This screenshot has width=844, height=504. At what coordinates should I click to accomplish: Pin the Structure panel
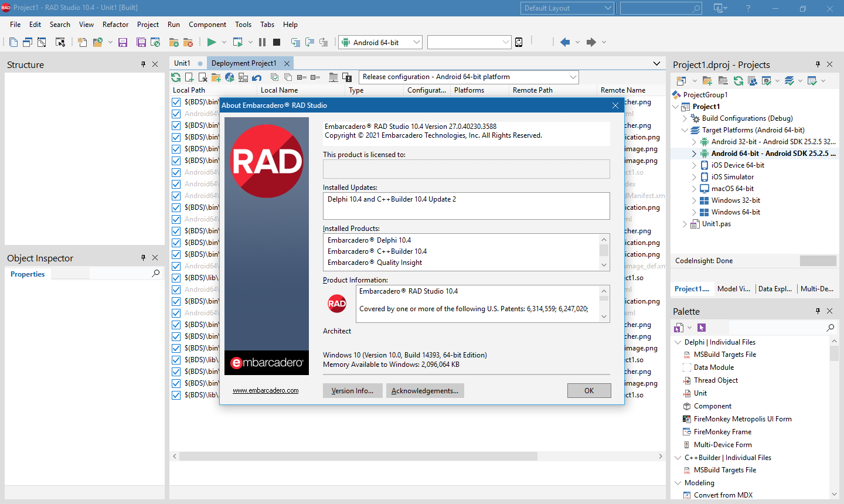point(143,64)
